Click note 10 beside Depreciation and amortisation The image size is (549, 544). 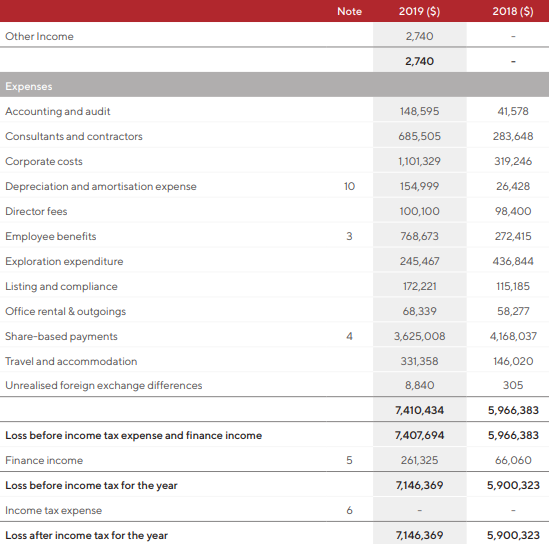click(x=349, y=186)
